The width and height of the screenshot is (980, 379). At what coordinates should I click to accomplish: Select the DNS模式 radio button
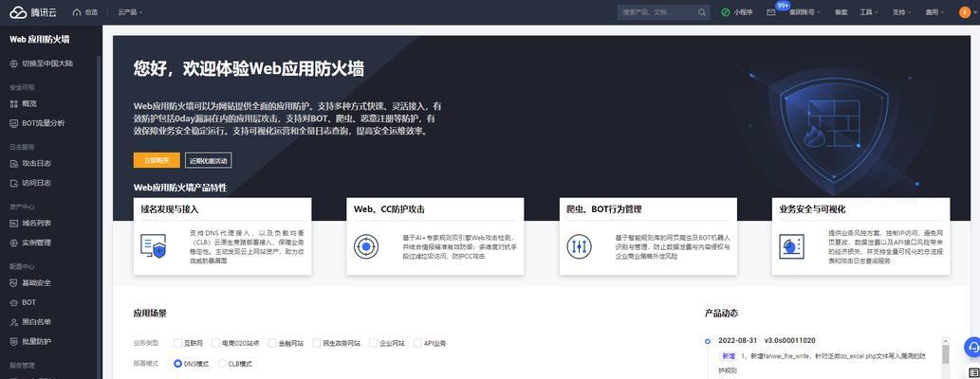[178, 364]
